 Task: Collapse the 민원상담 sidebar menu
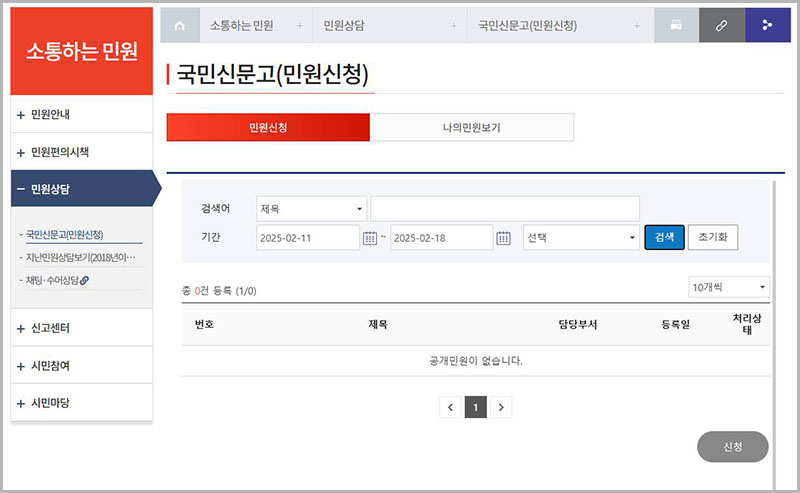[x=81, y=188]
